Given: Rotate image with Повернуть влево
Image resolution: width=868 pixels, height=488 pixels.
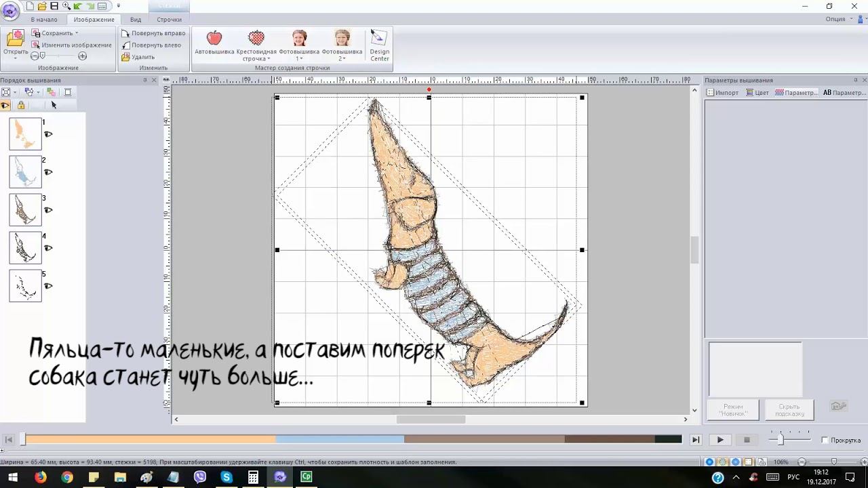Looking at the screenshot, I should [151, 45].
